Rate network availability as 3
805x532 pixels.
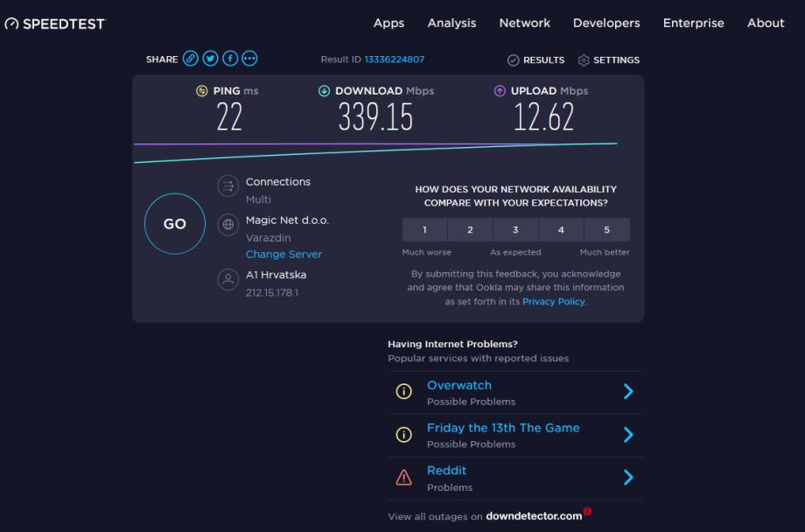515,229
